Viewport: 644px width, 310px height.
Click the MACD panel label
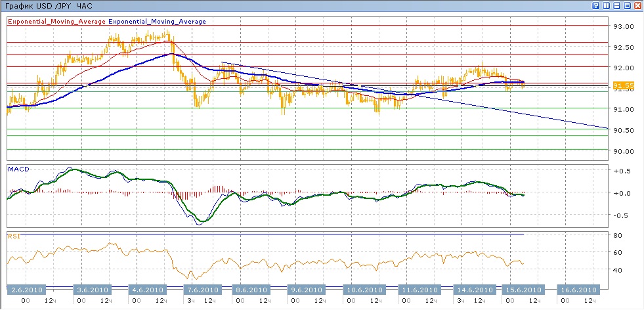point(17,169)
